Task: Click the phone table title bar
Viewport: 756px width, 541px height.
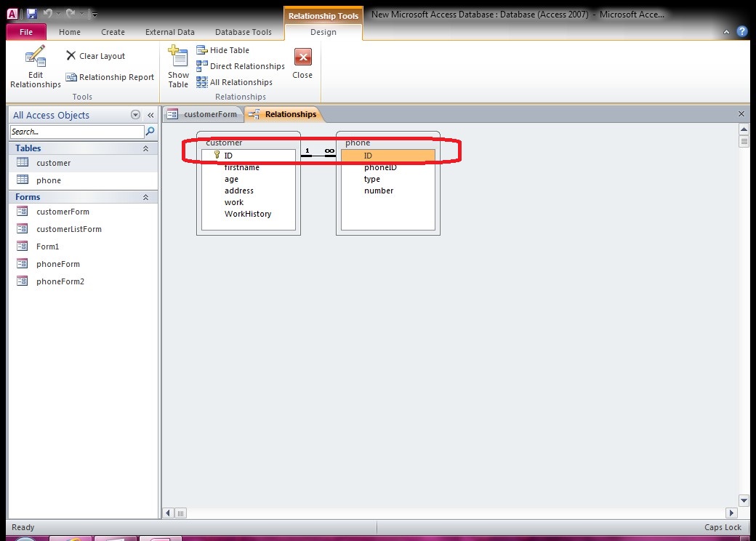Action: 388,143
